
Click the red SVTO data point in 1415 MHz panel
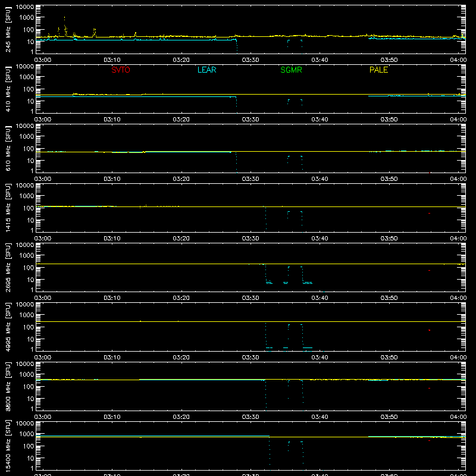429,213
